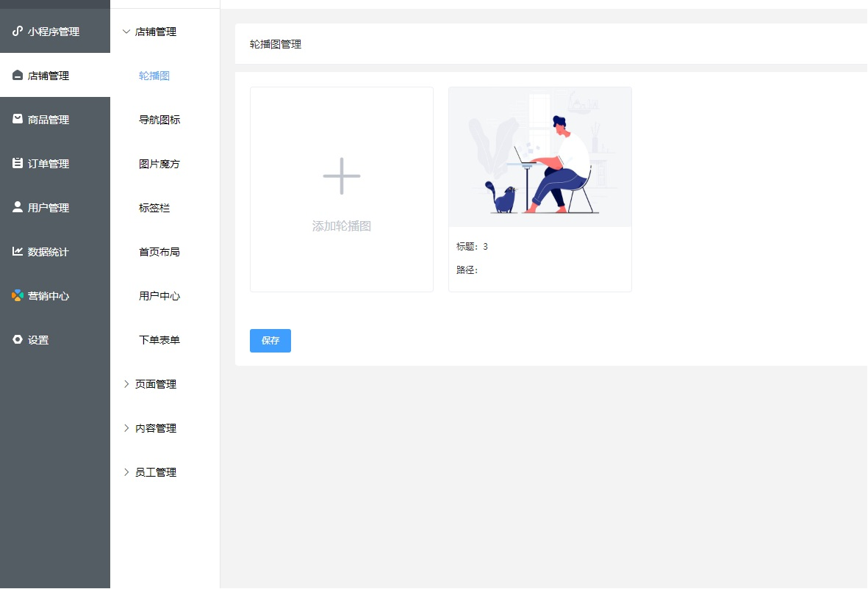The height and width of the screenshot is (589, 868).
Task: Click 店铺管理 group header label in submenu
Action: [x=156, y=32]
